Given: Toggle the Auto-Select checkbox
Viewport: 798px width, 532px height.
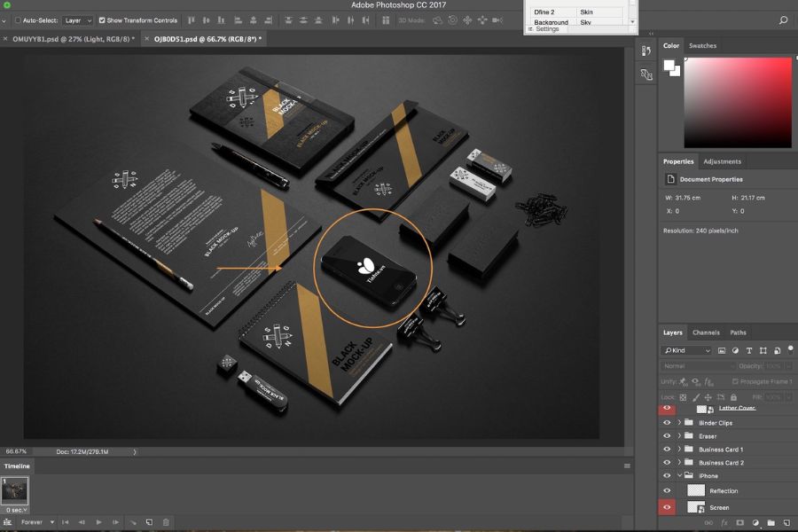Looking at the screenshot, I should [18, 20].
